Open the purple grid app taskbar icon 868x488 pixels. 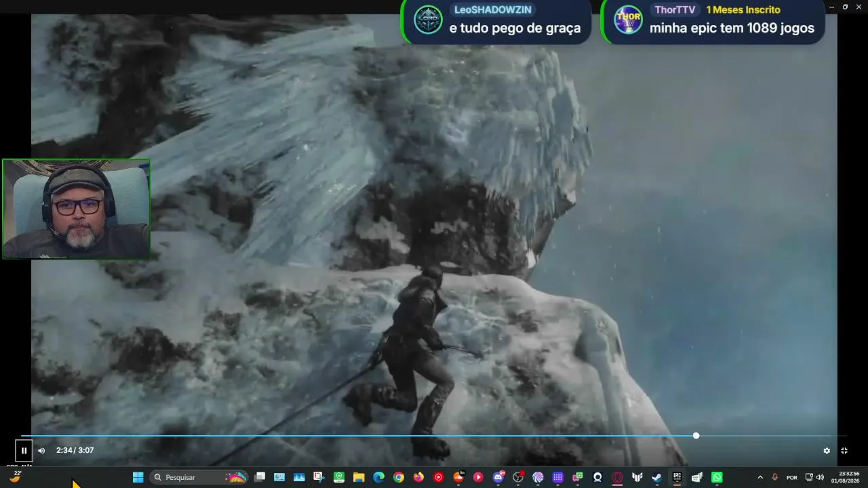558,477
